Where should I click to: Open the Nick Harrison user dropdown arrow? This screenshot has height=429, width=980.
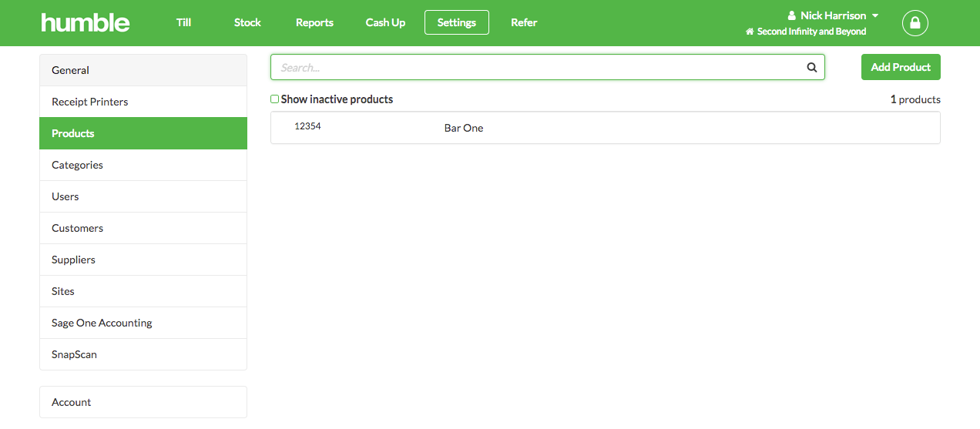click(875, 15)
